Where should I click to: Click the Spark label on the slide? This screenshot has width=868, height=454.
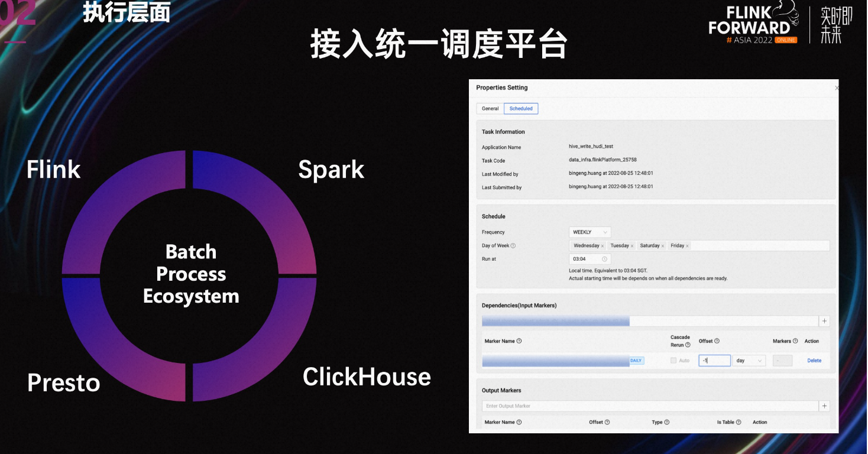[331, 170]
